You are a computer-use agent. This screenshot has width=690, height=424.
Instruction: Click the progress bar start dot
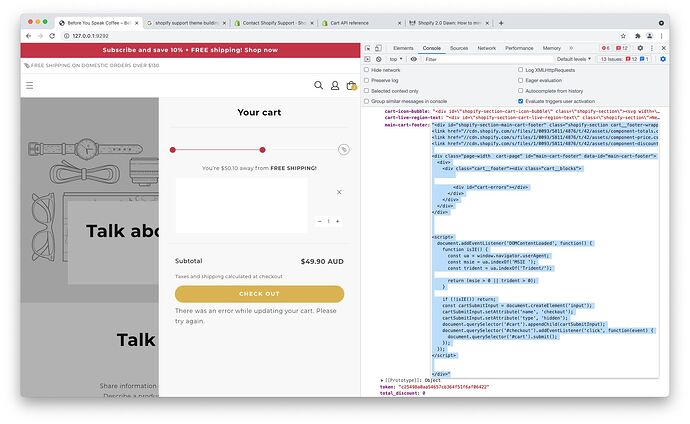pyautogui.click(x=173, y=150)
